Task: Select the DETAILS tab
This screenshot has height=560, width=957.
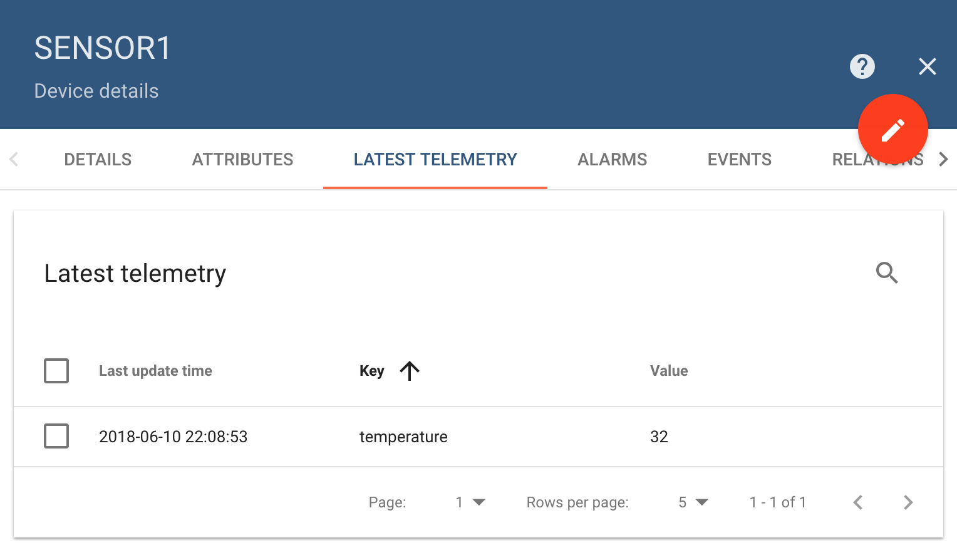Action: [97, 159]
